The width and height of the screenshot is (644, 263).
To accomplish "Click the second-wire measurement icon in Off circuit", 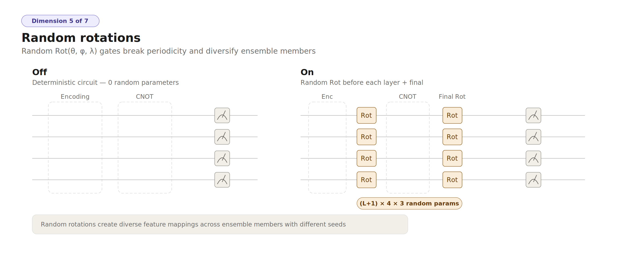I will pos(222,137).
